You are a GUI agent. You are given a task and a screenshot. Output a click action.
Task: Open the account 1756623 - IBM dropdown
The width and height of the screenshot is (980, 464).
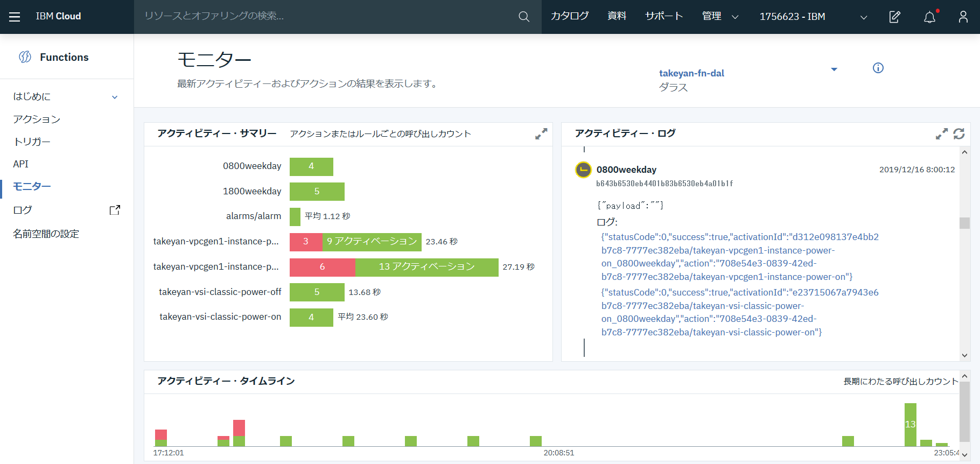click(x=813, y=17)
